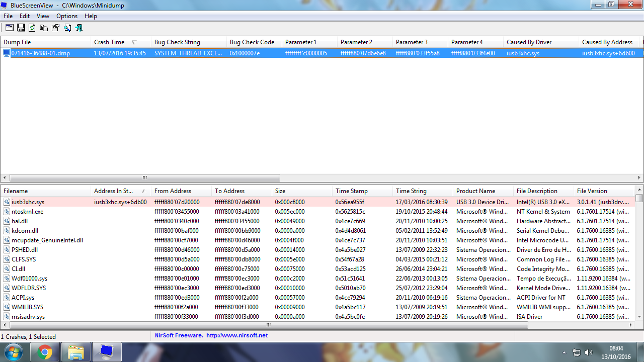
Task: Click lower pane vertical scrollbar up arrow
Action: pos(639,190)
